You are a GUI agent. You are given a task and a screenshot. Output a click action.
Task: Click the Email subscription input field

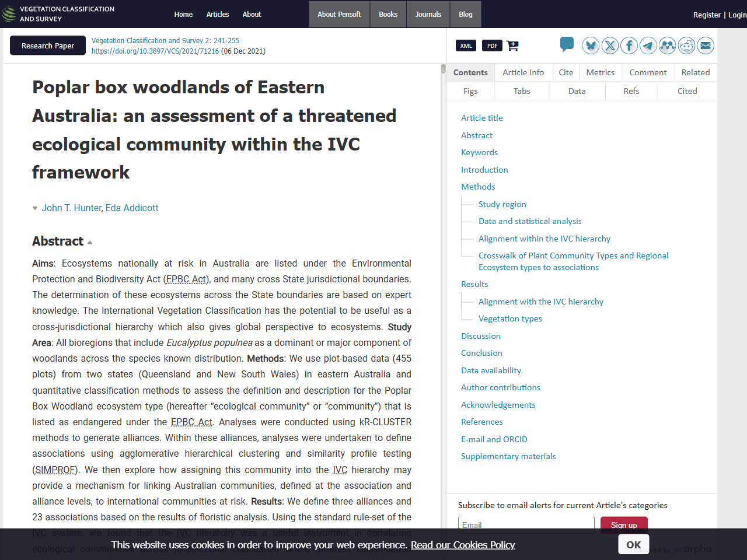coord(525,523)
